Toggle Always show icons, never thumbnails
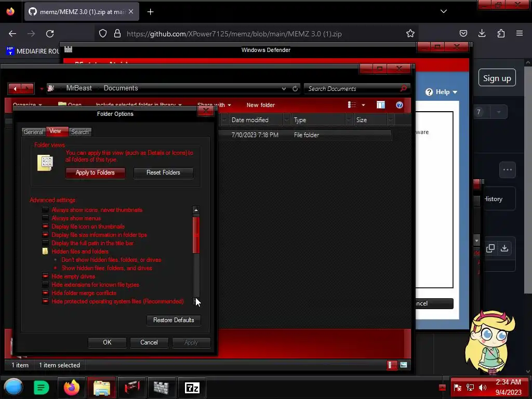This screenshot has height=399, width=532. pyautogui.click(x=45, y=210)
